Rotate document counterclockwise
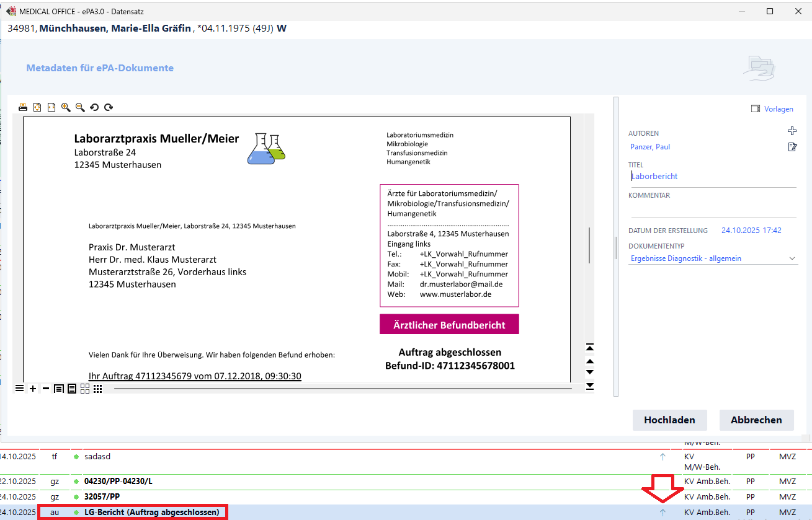 94,107
